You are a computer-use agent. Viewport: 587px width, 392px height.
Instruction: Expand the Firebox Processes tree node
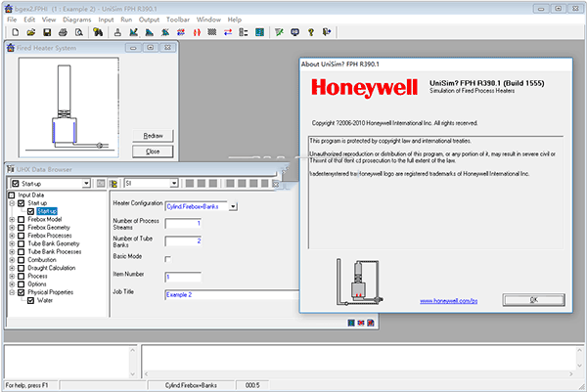[x=12, y=236]
